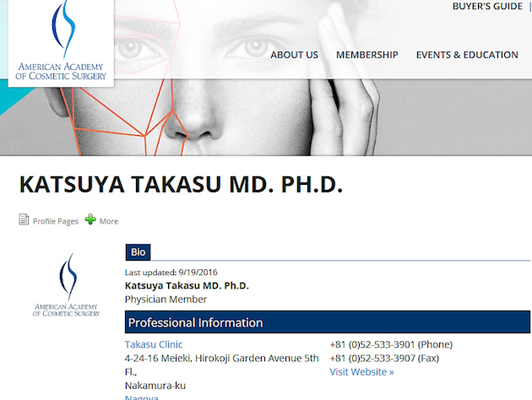This screenshot has width=532, height=400.
Task: Click the green plus More icon
Action: [x=90, y=219]
